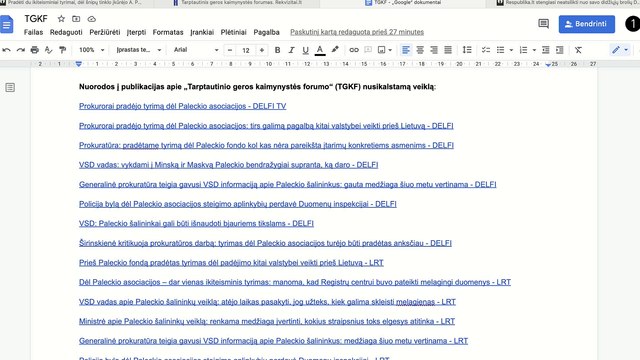Screen dimensions: 640x360
Task: Add a comment from the toolbar icon
Action: click(368, 50)
